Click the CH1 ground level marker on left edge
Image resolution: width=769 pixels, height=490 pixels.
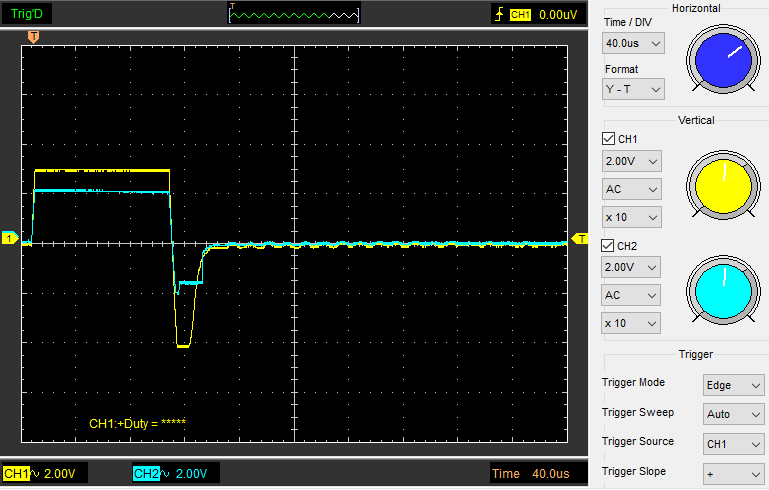pos(9,239)
